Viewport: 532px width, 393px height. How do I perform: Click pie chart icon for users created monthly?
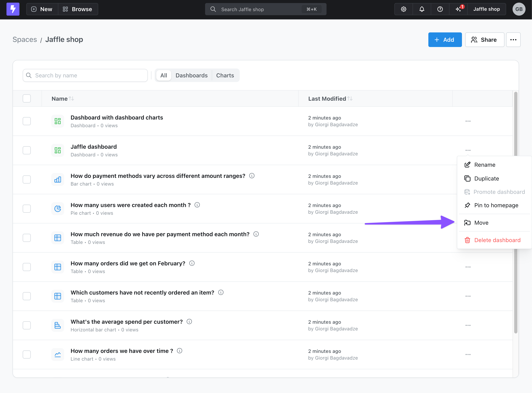57,209
